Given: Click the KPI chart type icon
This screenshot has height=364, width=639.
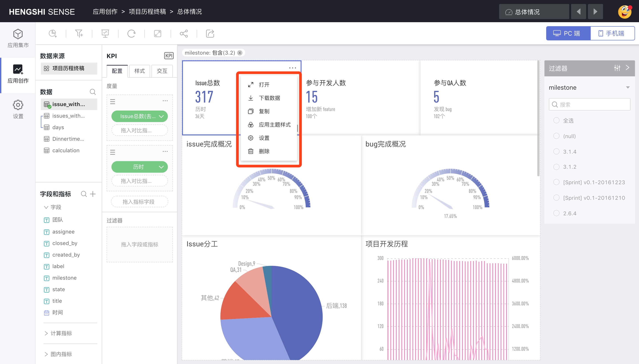Looking at the screenshot, I should click(x=169, y=56).
